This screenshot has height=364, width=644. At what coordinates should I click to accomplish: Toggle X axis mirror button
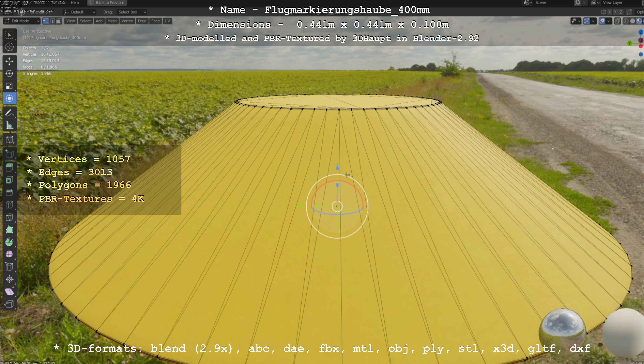[x=610, y=12]
